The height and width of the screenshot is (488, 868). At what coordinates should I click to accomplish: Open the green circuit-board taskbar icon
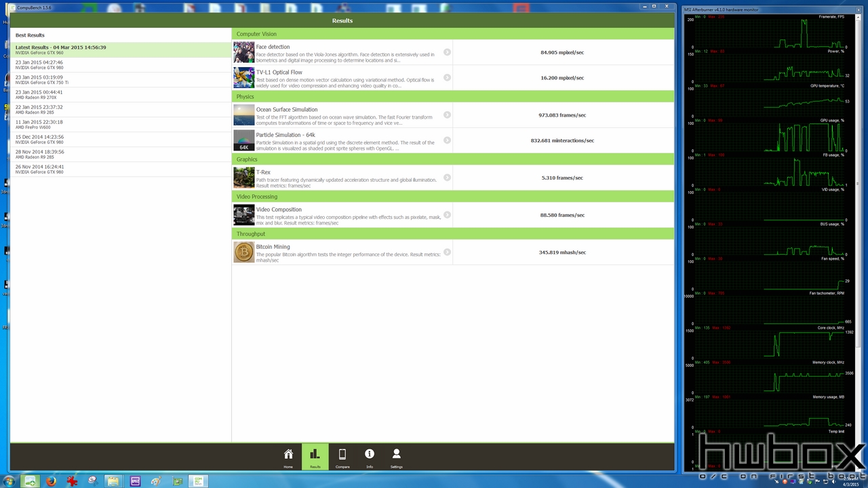pos(178,481)
